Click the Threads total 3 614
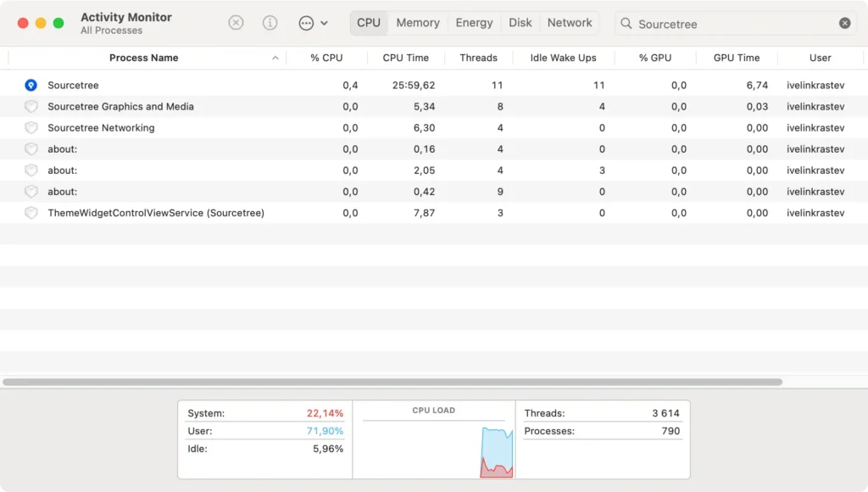The image size is (868, 492). click(665, 413)
